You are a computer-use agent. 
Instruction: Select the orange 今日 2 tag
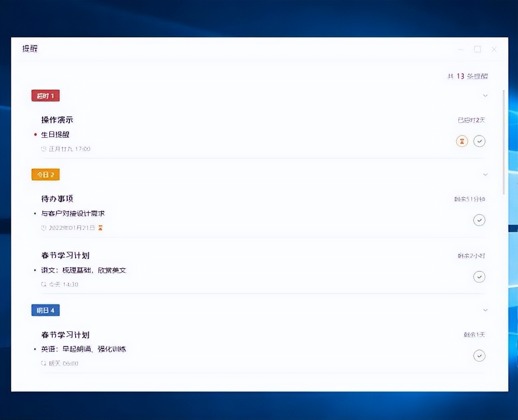point(45,175)
